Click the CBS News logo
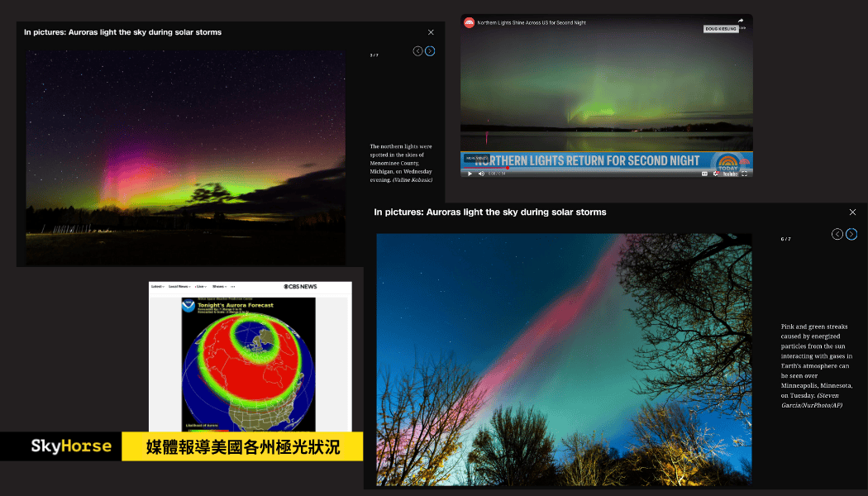The width and height of the screenshot is (868, 496). pos(300,287)
